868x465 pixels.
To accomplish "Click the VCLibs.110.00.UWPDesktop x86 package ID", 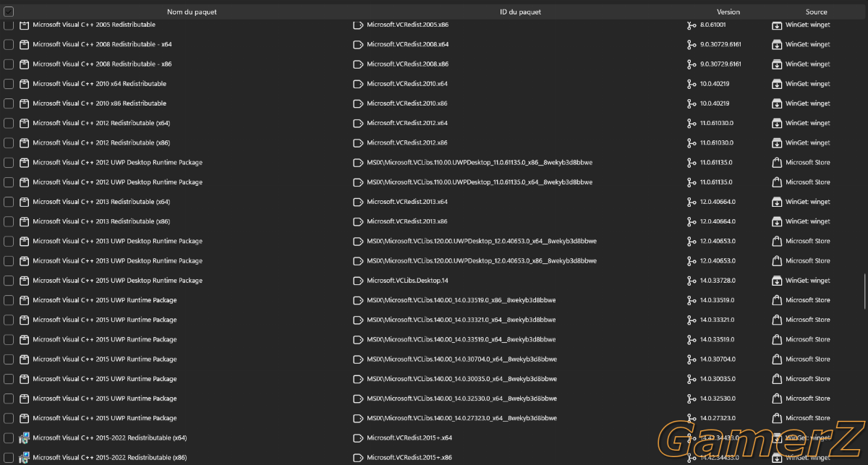I will coord(480,162).
